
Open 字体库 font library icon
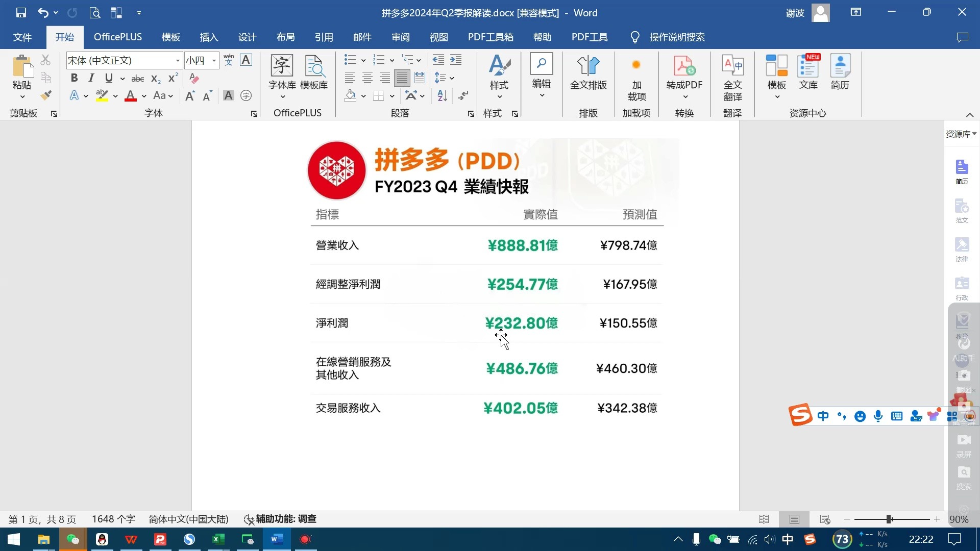coord(282,72)
